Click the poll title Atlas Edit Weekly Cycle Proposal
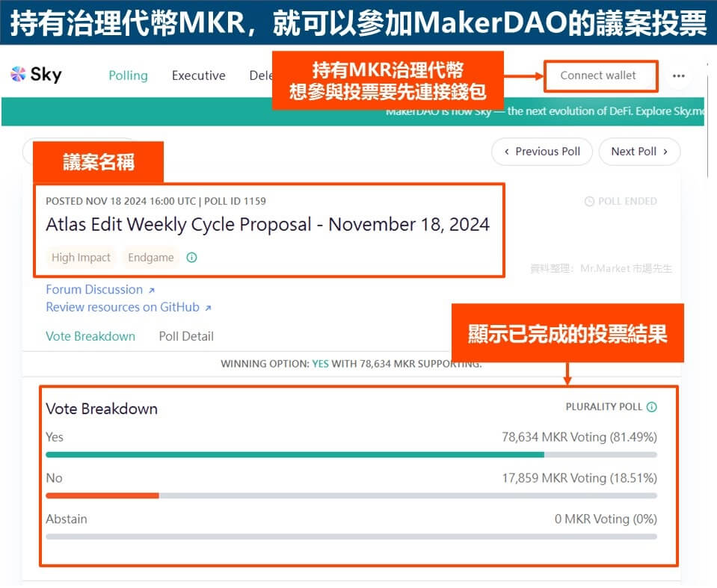 (268, 225)
